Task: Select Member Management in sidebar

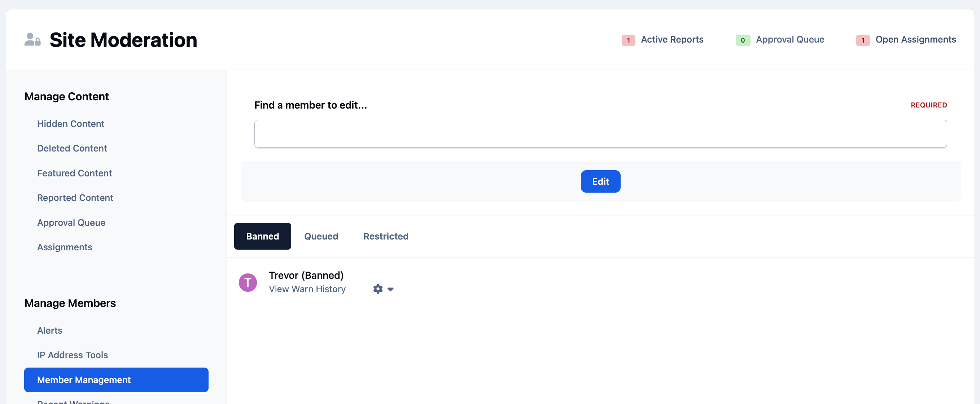Action: click(116, 380)
